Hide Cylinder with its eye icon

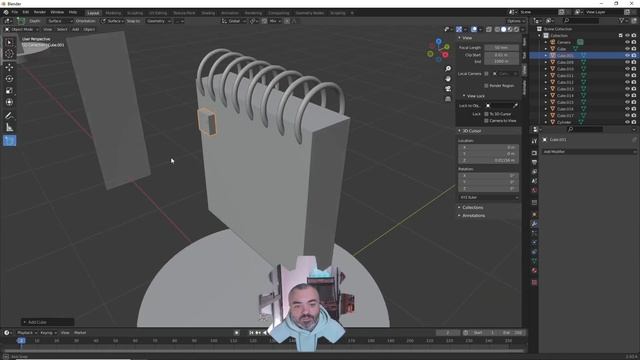(x=627, y=122)
